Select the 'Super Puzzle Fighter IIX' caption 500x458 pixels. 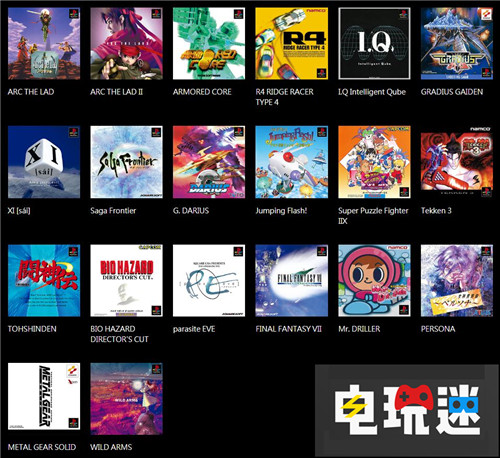[x=373, y=216]
